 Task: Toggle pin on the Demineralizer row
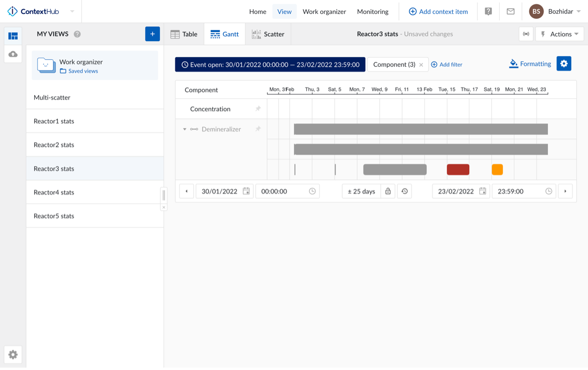click(258, 129)
